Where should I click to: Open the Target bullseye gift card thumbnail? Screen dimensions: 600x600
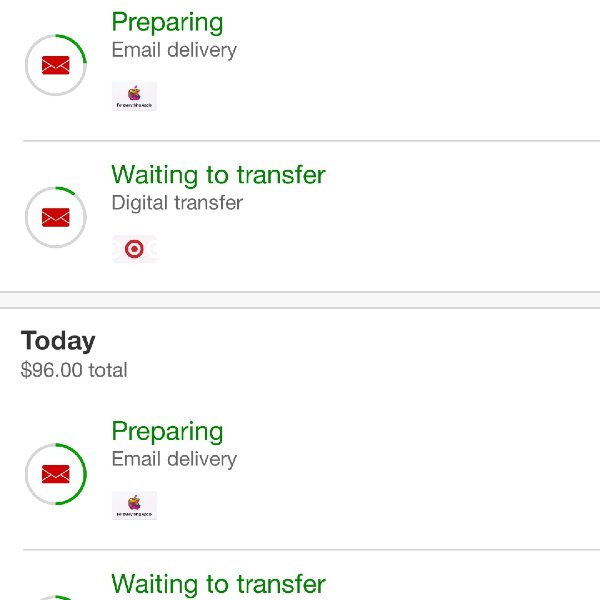(x=134, y=249)
